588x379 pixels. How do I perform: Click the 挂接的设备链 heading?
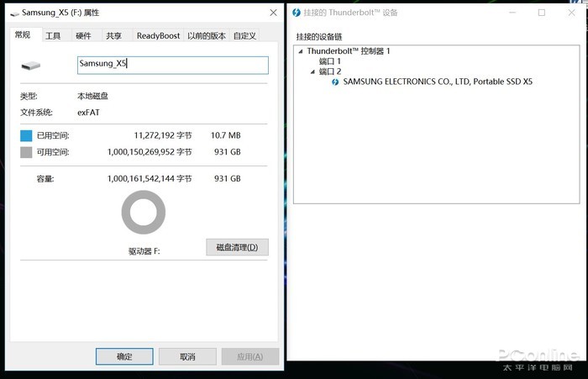pyautogui.click(x=319, y=37)
